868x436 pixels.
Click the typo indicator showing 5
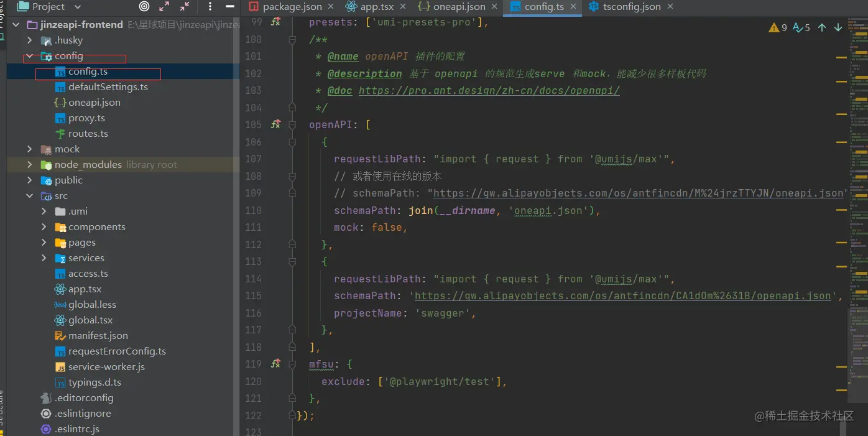pyautogui.click(x=801, y=27)
